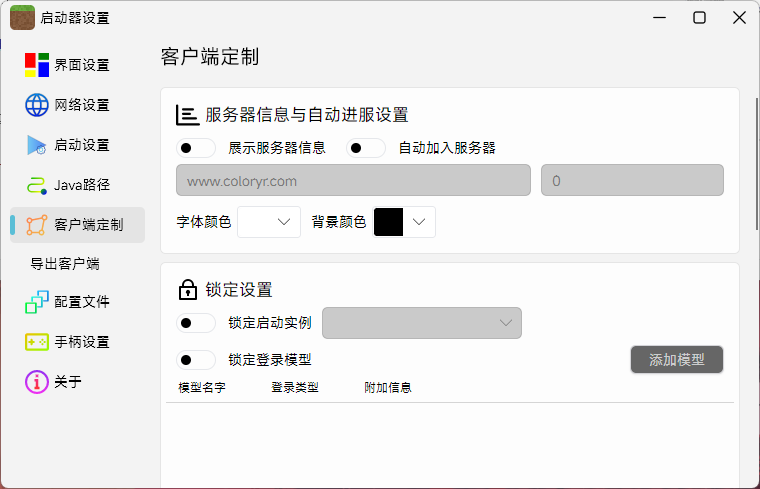Screen dimensions: 760x489
Task: Click the 手柄设置 gamepad icon
Action: [37, 342]
